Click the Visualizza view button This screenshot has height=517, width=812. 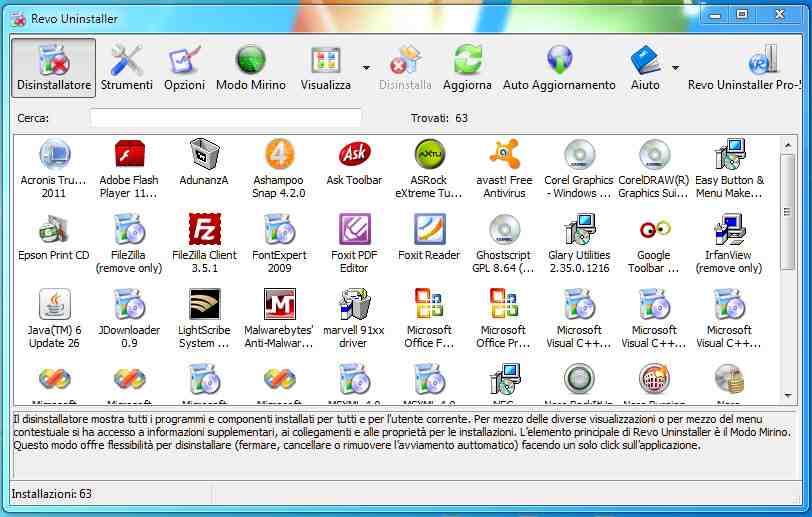point(326,67)
